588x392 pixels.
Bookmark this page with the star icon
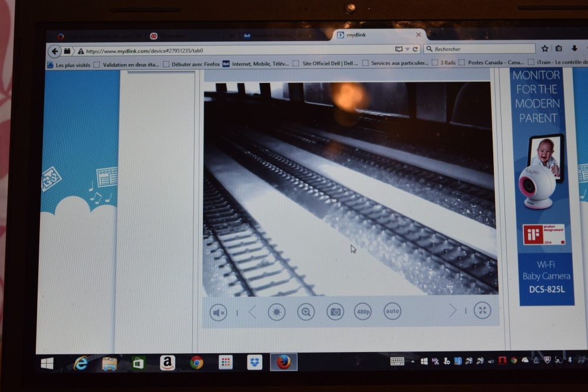(x=545, y=48)
